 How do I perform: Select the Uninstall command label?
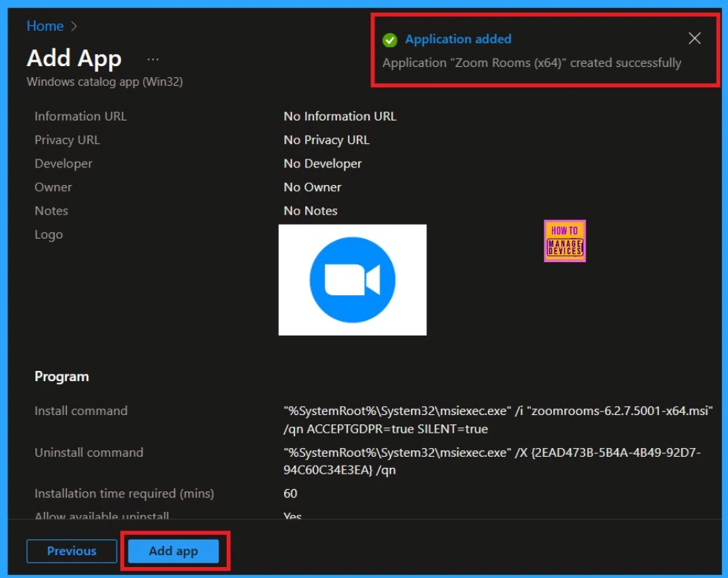click(89, 452)
